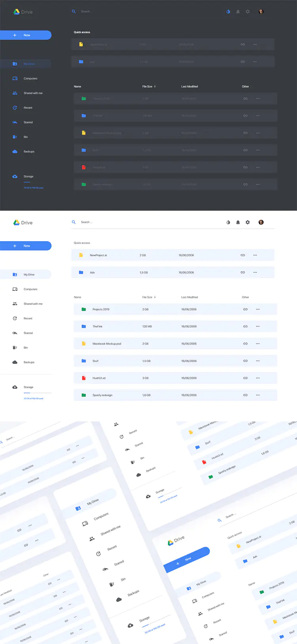Copy link for Projects 2019 in light theme
This screenshot has height=644, width=297.
point(246,310)
